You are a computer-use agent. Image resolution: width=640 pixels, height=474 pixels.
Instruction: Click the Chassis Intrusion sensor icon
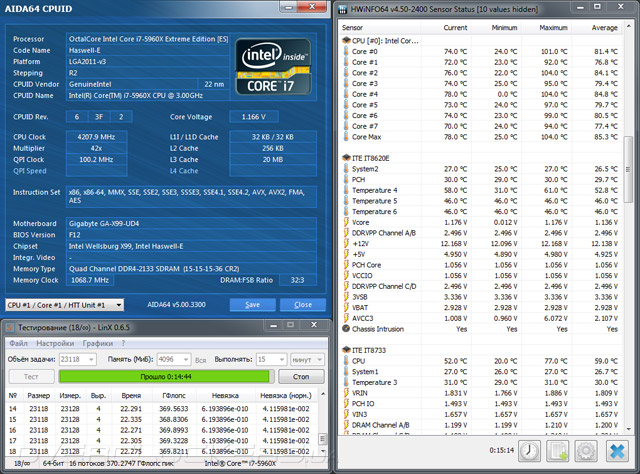(346, 329)
